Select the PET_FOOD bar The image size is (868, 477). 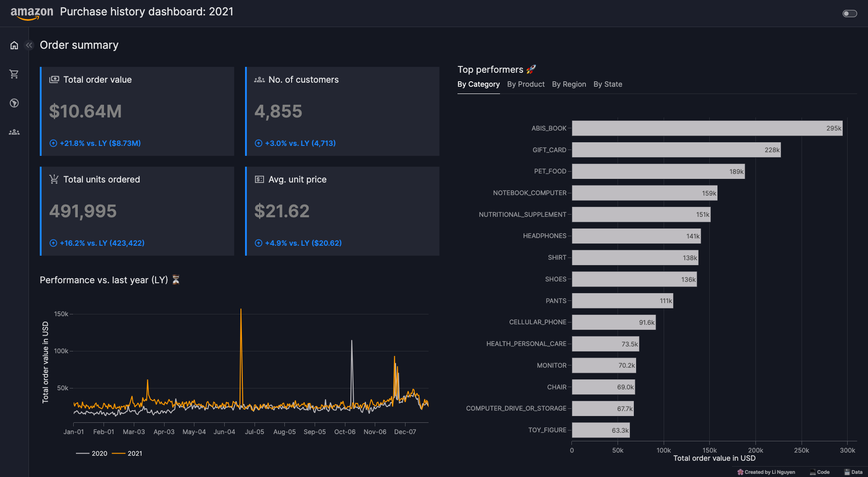[x=658, y=172]
